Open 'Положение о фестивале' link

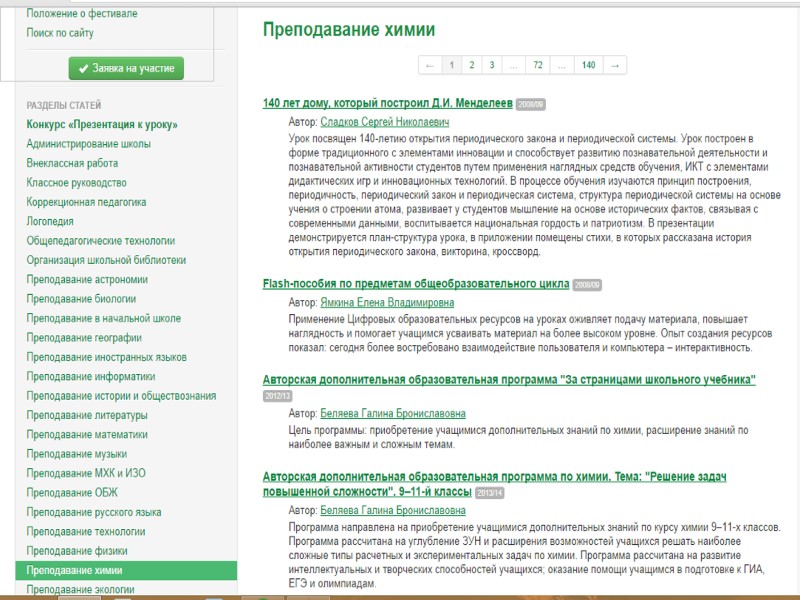(82, 13)
